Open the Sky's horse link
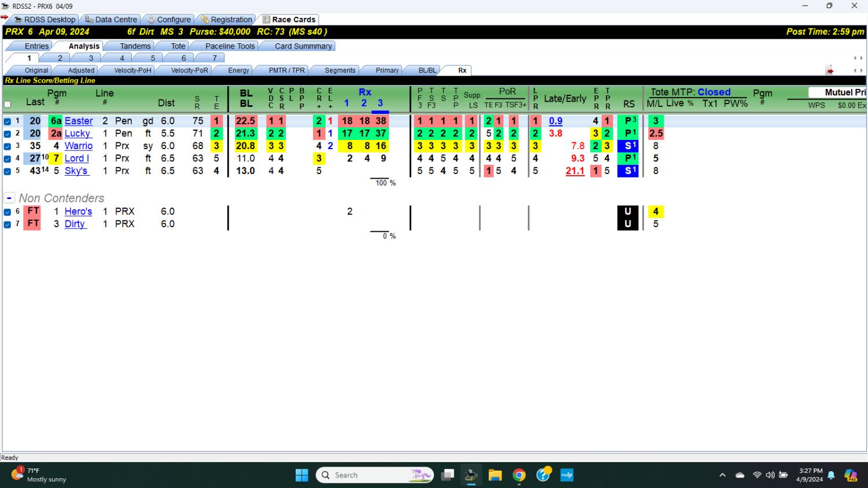This screenshot has width=868, height=488. pyautogui.click(x=76, y=171)
